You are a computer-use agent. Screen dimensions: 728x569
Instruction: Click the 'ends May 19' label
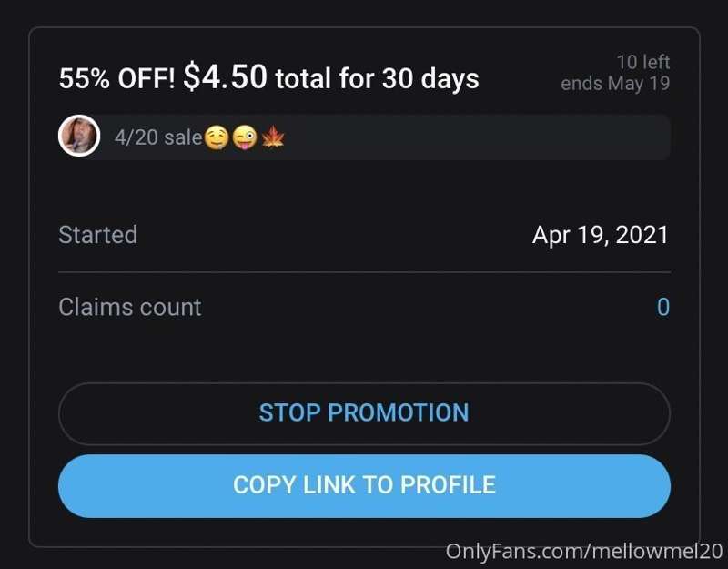pos(615,84)
